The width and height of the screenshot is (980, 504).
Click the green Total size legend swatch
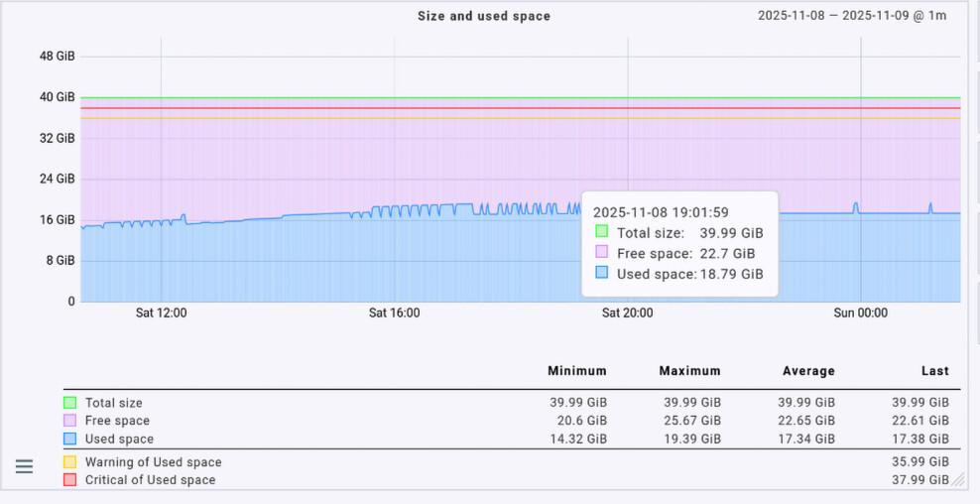click(69, 403)
